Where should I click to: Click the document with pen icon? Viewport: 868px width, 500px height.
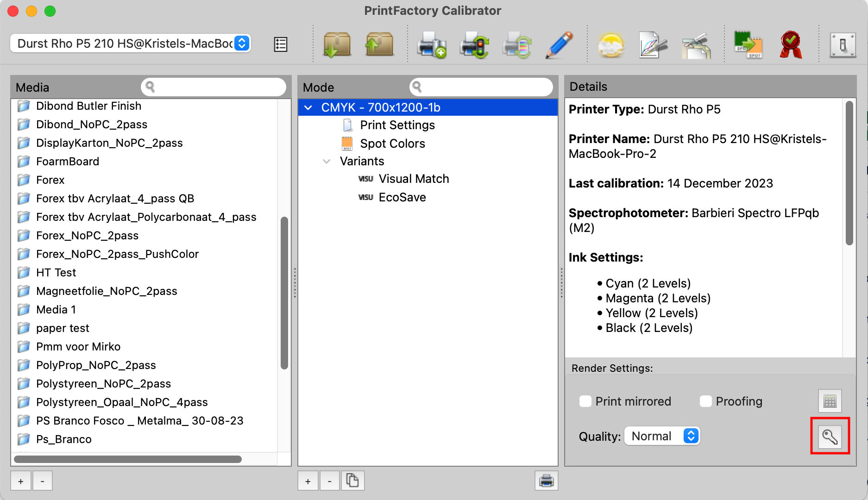coord(653,45)
